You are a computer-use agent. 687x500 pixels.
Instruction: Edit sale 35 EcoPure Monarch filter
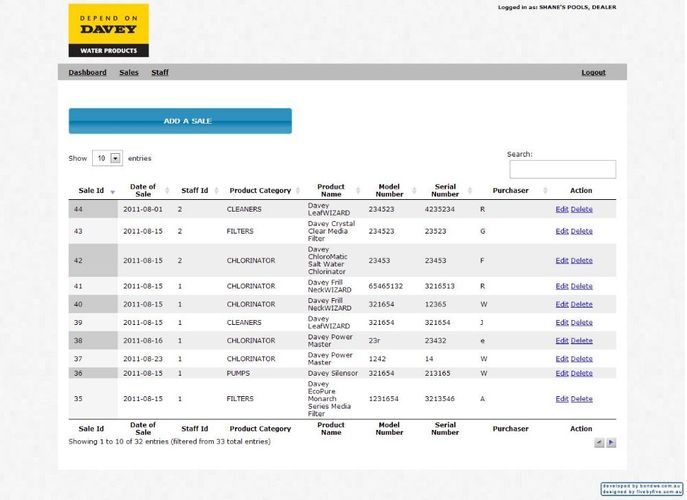(562, 399)
